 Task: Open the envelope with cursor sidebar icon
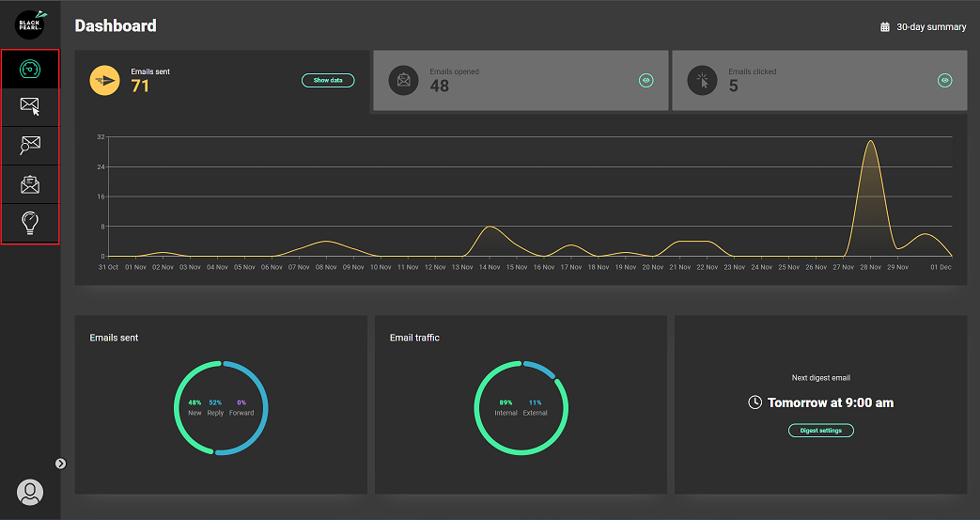tap(30, 107)
